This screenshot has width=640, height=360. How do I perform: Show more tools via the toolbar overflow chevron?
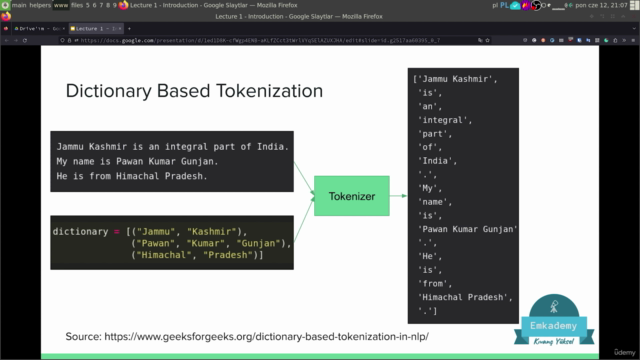(x=624, y=40)
